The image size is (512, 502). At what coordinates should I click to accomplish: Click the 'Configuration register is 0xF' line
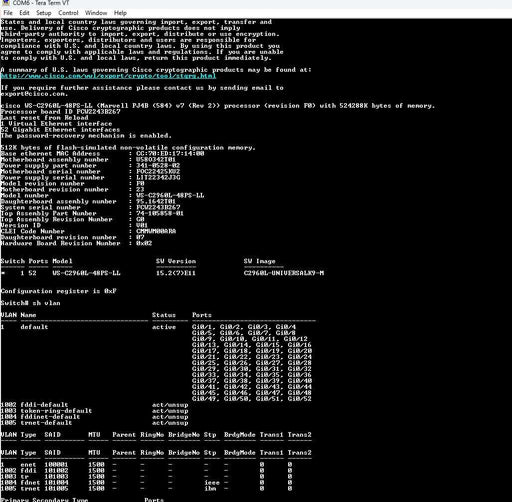(59, 291)
